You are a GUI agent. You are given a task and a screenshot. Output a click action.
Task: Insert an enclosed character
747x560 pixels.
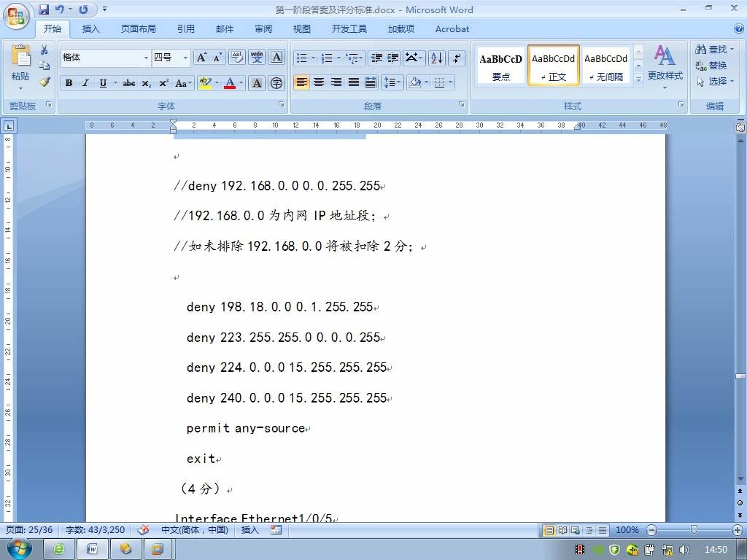click(276, 83)
